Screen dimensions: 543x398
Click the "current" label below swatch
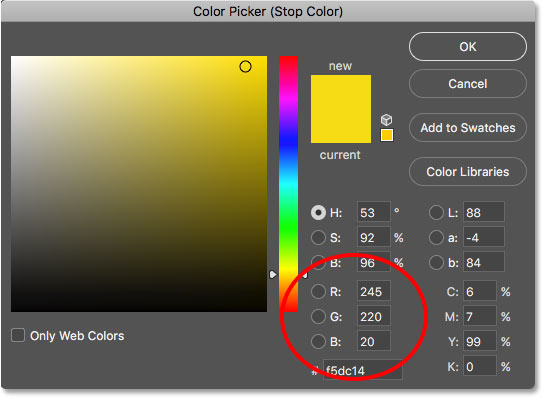(x=340, y=155)
